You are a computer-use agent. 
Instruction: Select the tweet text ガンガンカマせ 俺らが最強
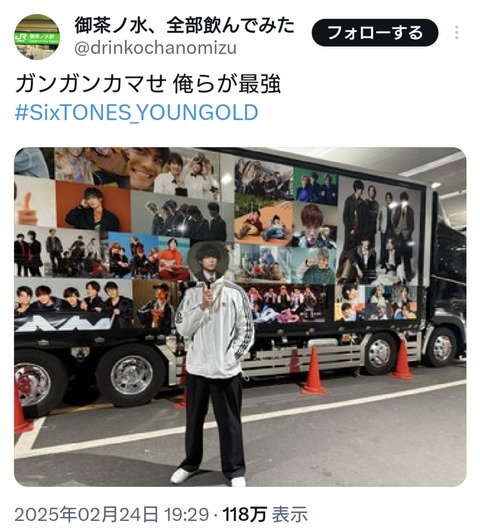pos(148,84)
